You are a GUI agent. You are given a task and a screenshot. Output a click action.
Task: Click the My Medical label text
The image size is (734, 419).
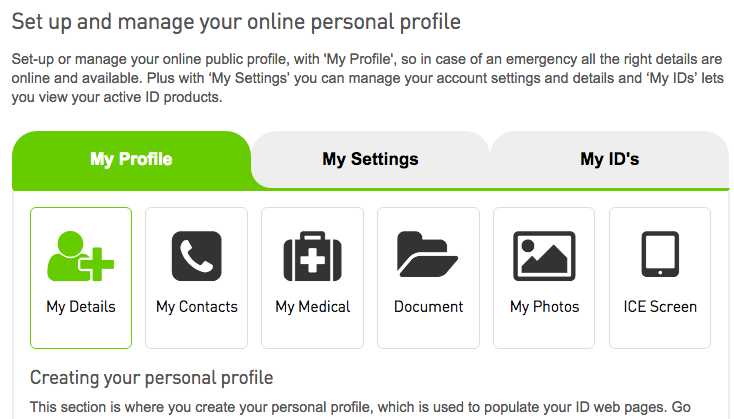313,307
